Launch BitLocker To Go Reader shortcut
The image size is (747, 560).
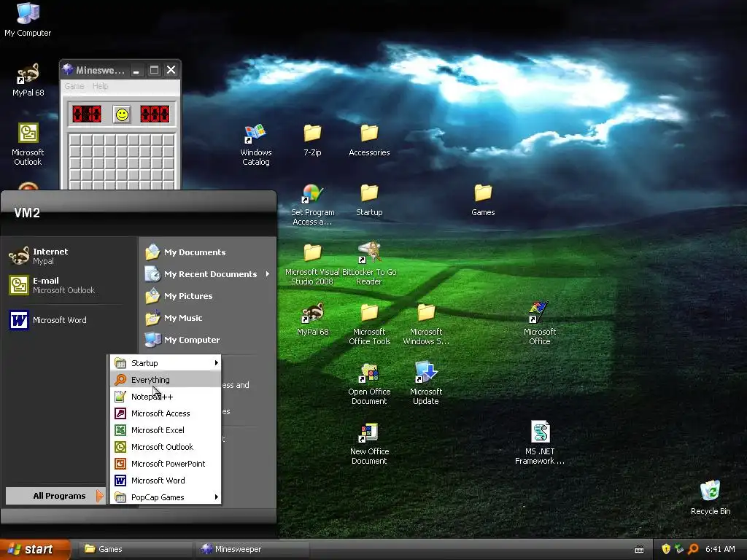pyautogui.click(x=369, y=264)
